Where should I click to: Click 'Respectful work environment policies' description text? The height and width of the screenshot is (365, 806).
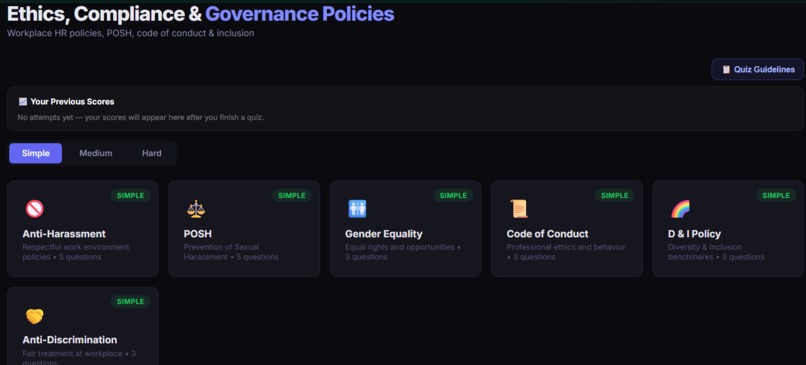coord(76,252)
